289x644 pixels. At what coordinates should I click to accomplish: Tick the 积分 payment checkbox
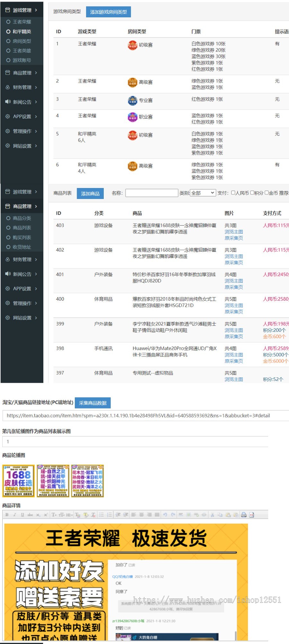tap(252, 193)
